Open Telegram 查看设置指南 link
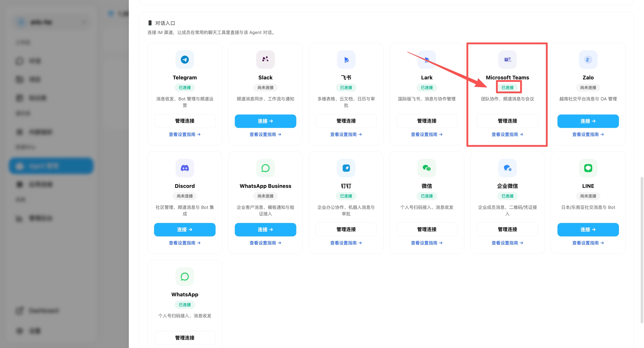Image resolution: width=644 pixels, height=348 pixels. click(185, 134)
